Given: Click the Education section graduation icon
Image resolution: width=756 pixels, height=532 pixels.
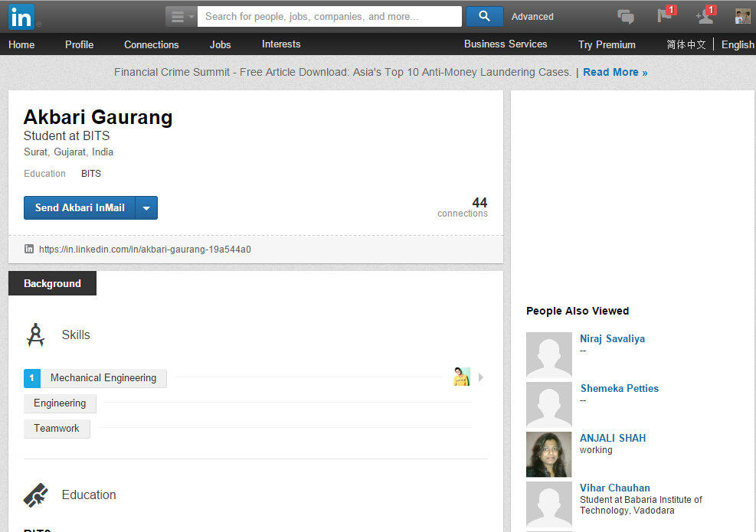Looking at the screenshot, I should (35, 494).
